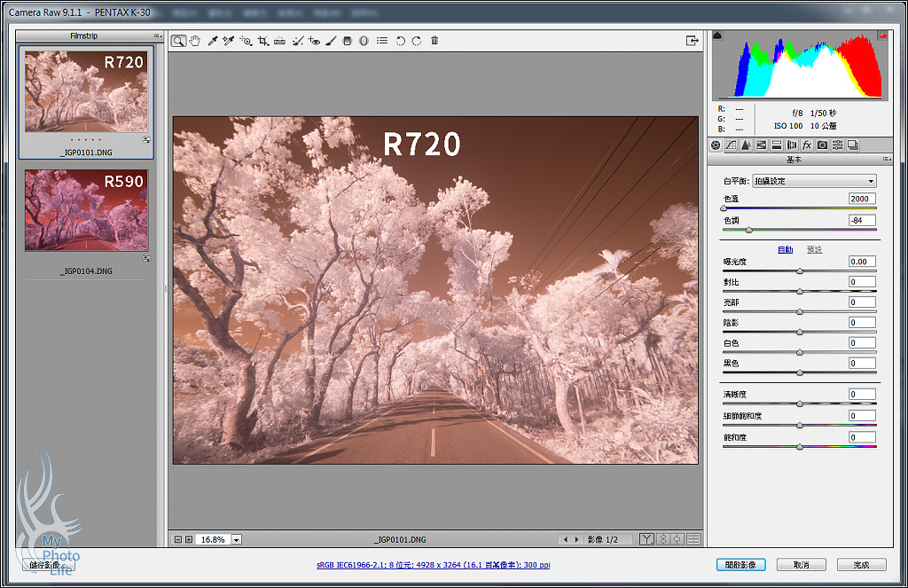The height and width of the screenshot is (588, 908).
Task: Open the 白平衡 white balance dropdown
Action: coord(814,181)
